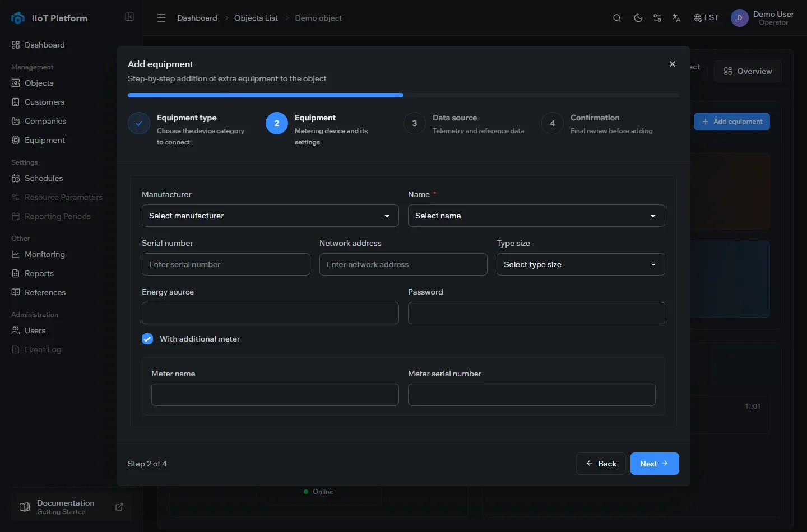Select step 2 Equipment circle
This screenshot has height=532, width=807.
coord(277,123)
